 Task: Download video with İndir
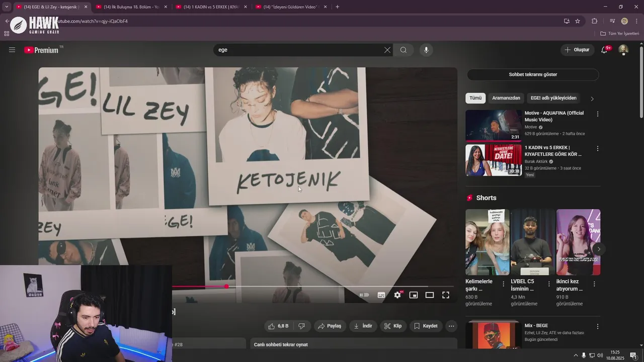pyautogui.click(x=363, y=326)
